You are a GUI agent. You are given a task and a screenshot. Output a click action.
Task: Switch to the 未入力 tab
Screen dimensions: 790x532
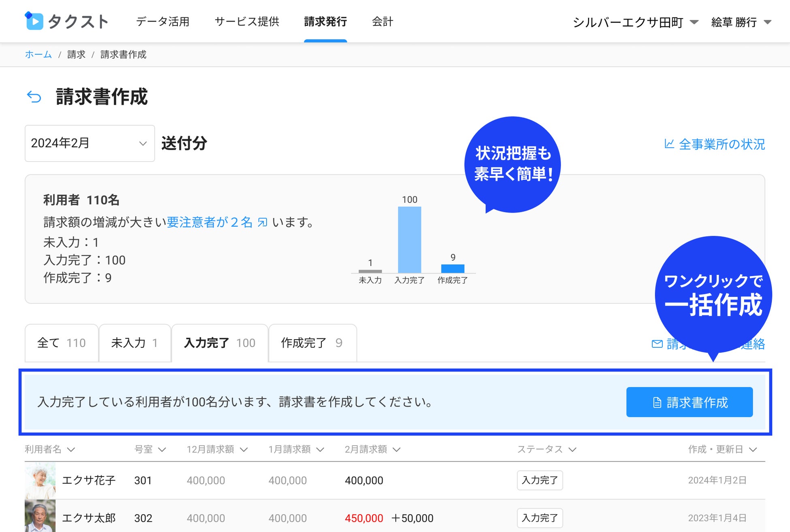tap(135, 343)
